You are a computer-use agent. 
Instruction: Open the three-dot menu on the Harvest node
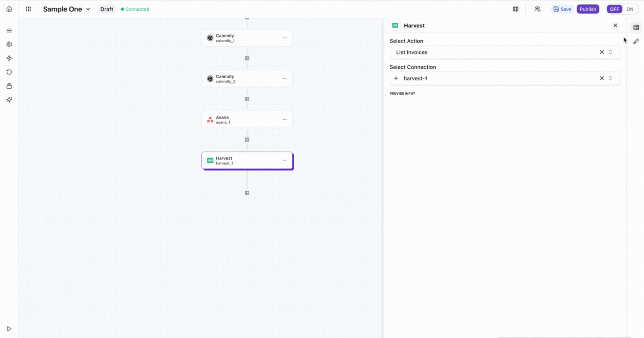coord(285,160)
